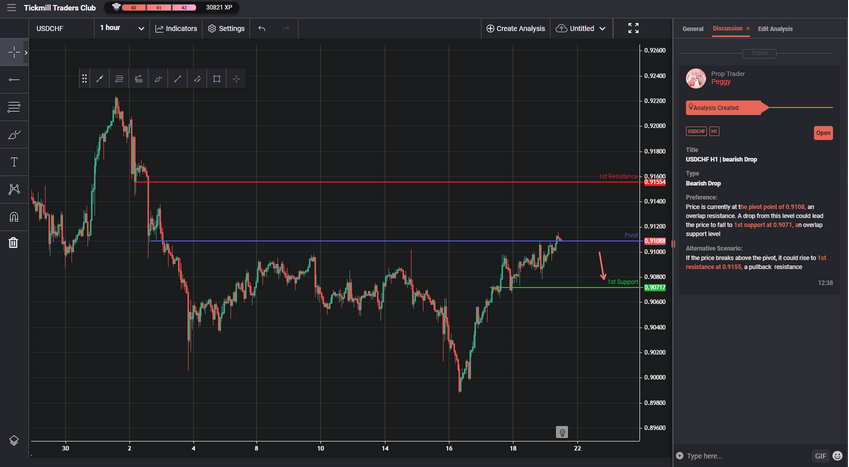The width and height of the screenshot is (849, 467).
Task: Select the brush drawing tool in left sidebar
Action: [x=14, y=135]
